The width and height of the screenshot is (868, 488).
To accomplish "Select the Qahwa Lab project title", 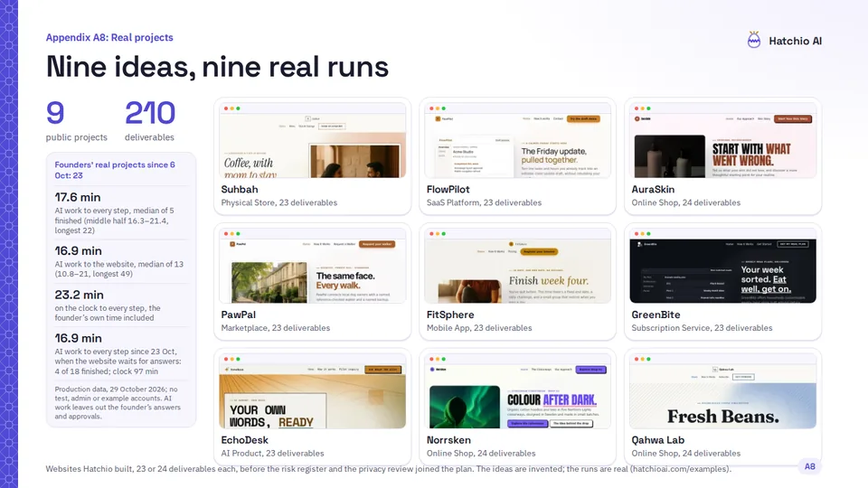I will [657, 440].
